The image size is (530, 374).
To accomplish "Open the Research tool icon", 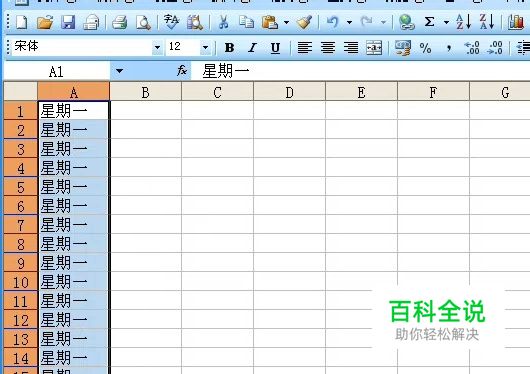I will click(195, 22).
